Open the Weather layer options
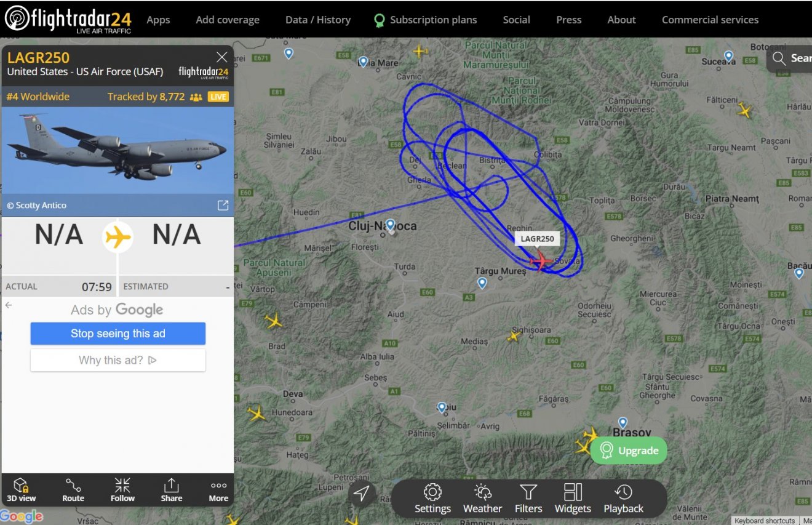Screen dimensions: 812x525 click(482, 499)
